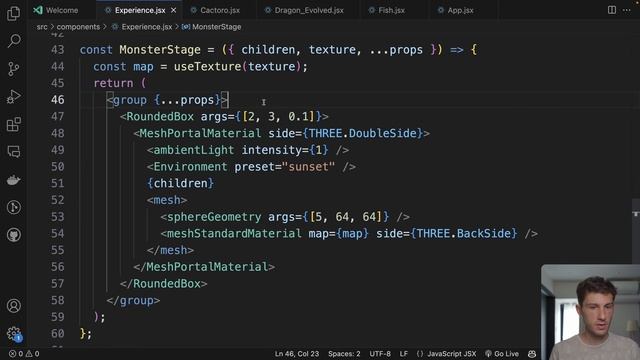Open the Run and Debug view
This screenshot has width=640, height=360.
click(13, 97)
